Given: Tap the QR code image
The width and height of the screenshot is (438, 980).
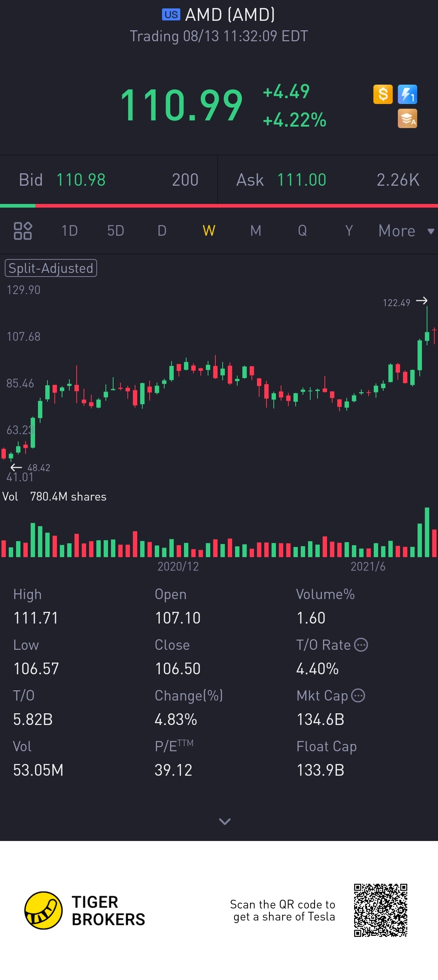Looking at the screenshot, I should [381, 910].
